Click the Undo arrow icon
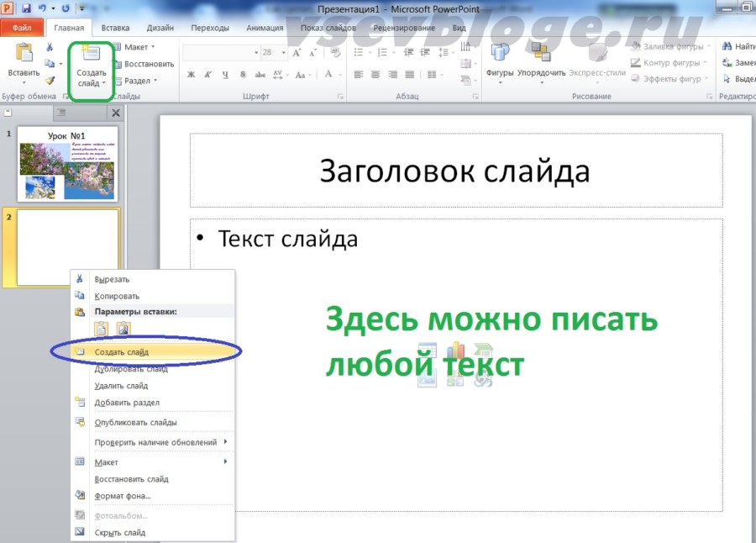The image size is (756, 543). (x=42, y=8)
